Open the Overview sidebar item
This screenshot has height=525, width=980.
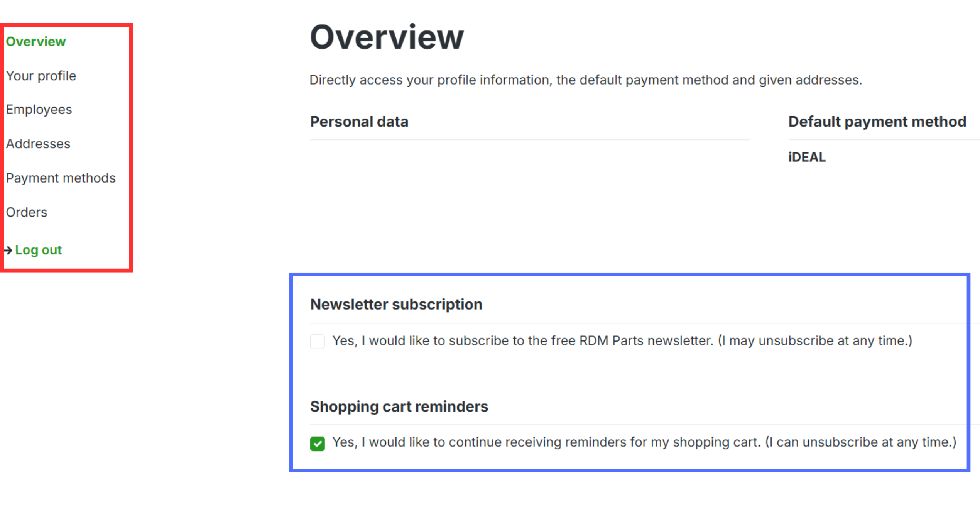pos(36,42)
